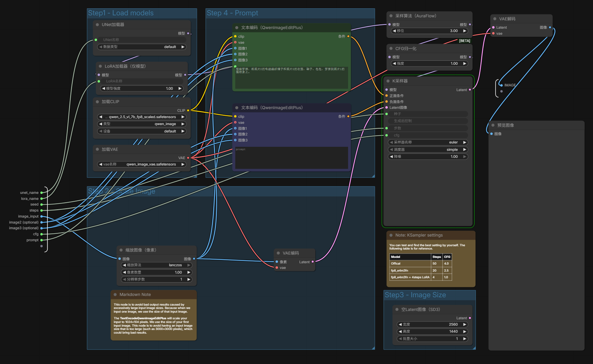The image size is (593, 364).
Task: Click the VAE编码 node collapse dot
Action: 278,253
